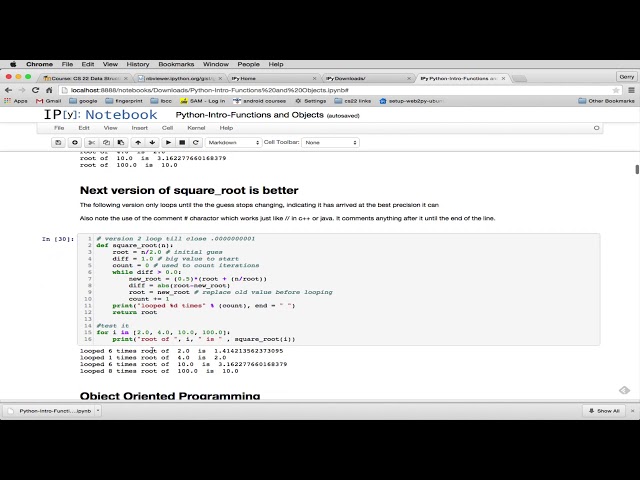Go forward with the browser forward arrow
The height and width of the screenshot is (480, 640).
coord(22,90)
